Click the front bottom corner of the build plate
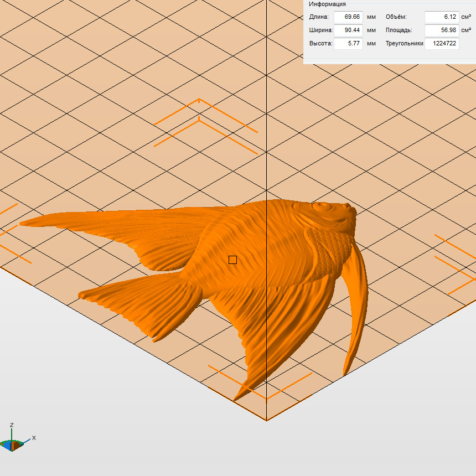Viewport: 476px width, 476px height. pos(267,420)
